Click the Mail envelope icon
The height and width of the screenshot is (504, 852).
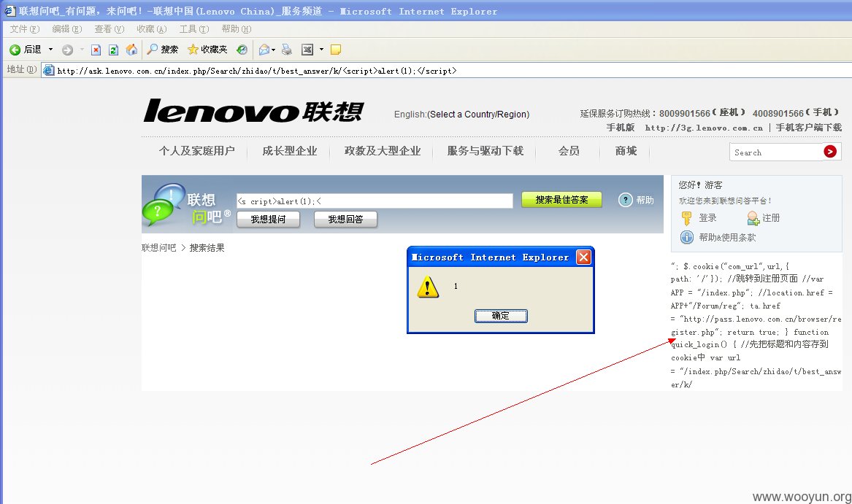(x=264, y=50)
